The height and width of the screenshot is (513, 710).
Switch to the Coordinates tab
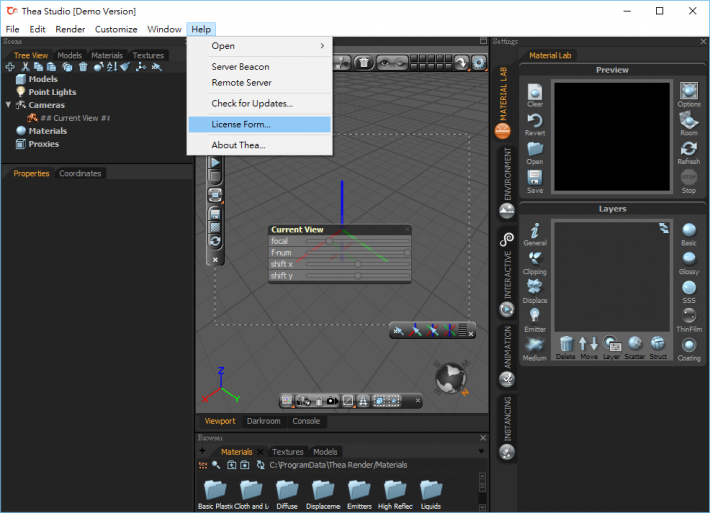80,173
